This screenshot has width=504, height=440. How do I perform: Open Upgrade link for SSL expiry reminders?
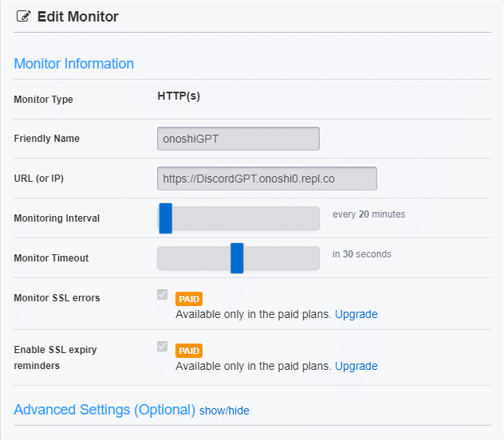click(x=356, y=366)
